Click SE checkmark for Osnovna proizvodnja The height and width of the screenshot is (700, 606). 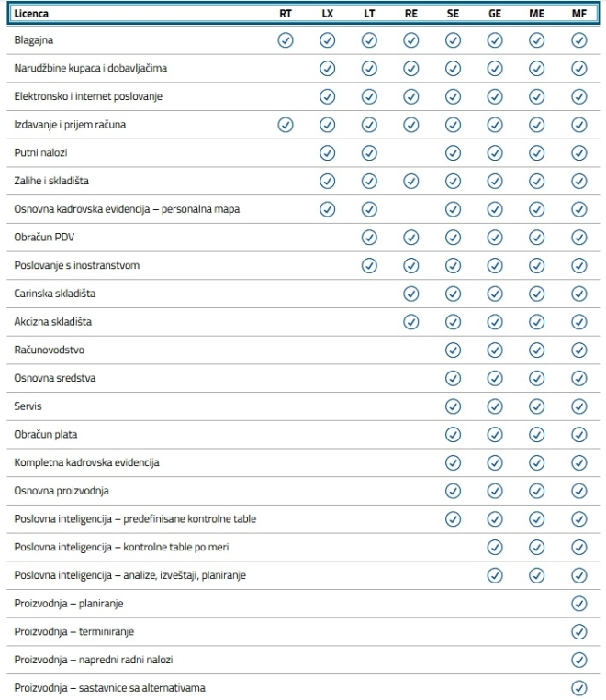click(453, 490)
